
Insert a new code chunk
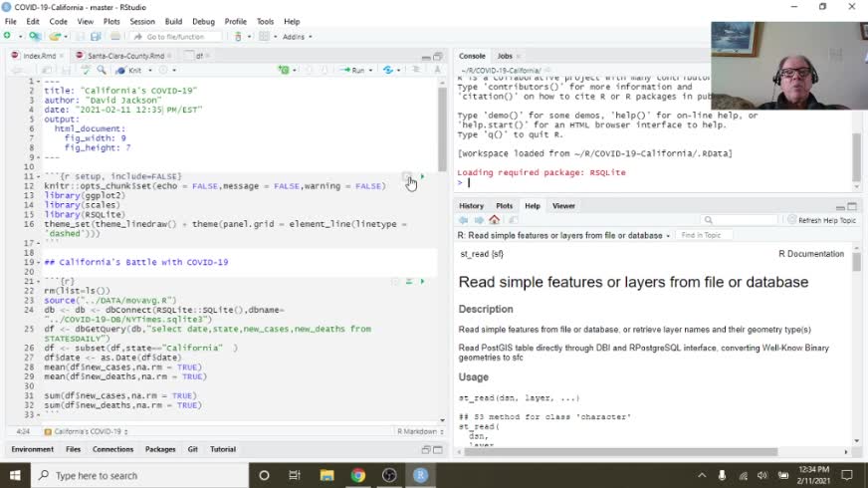[x=284, y=70]
